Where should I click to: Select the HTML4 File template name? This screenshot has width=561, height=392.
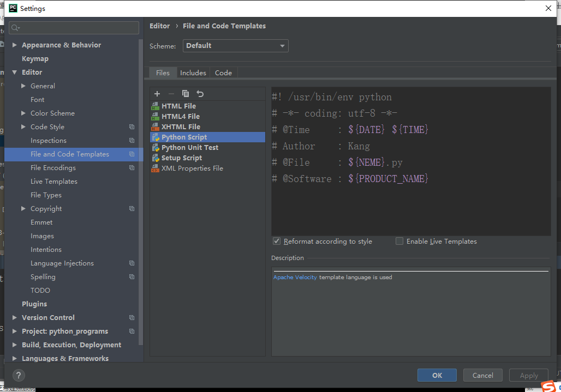pos(181,117)
